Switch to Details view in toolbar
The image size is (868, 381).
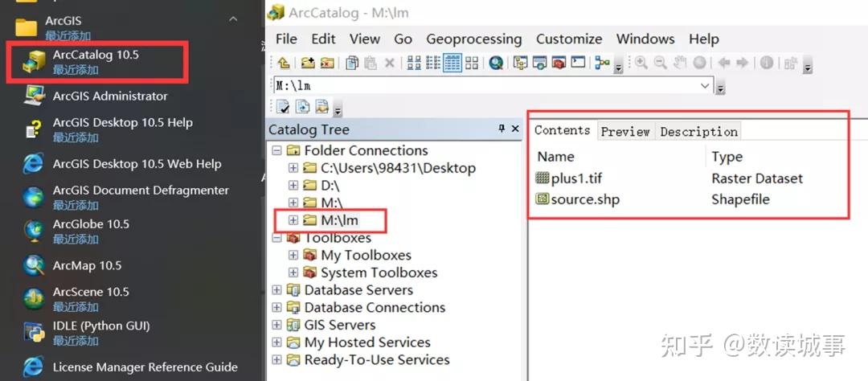pos(452,63)
